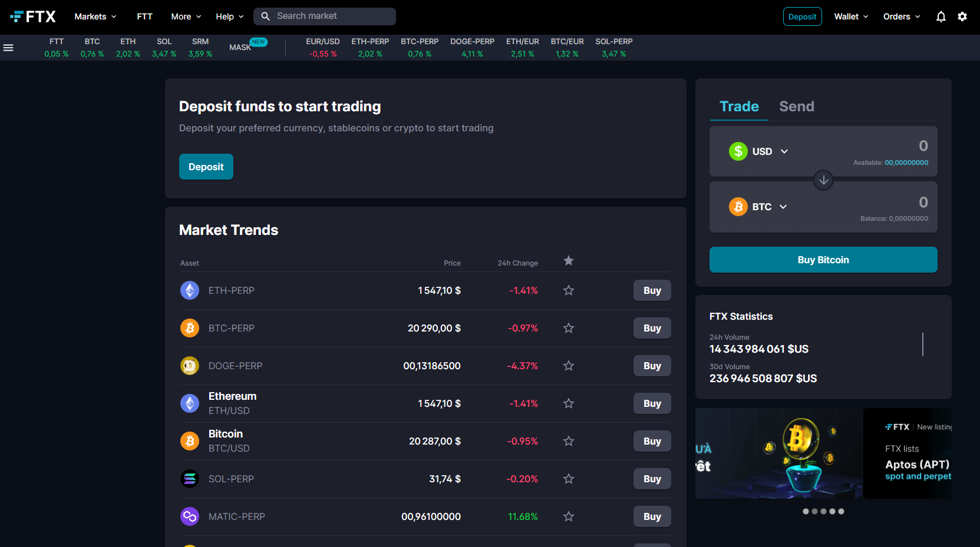Viewport: 980px width, 547px height.
Task: Click the Solana icon next to SOL-PERP
Action: [190, 479]
